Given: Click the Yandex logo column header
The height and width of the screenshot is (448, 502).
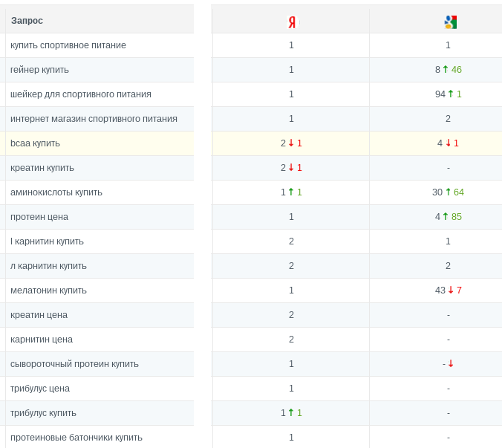Looking at the screenshot, I should [292, 22].
